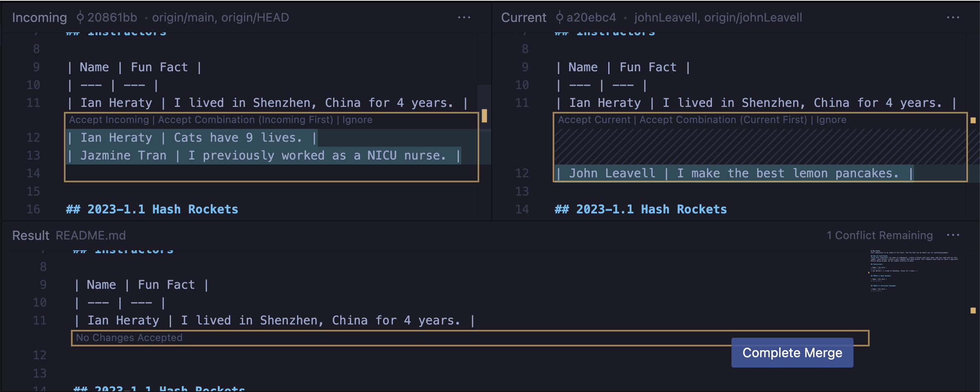
Task: Choose Accept Combination (Current First)
Action: tap(723, 120)
